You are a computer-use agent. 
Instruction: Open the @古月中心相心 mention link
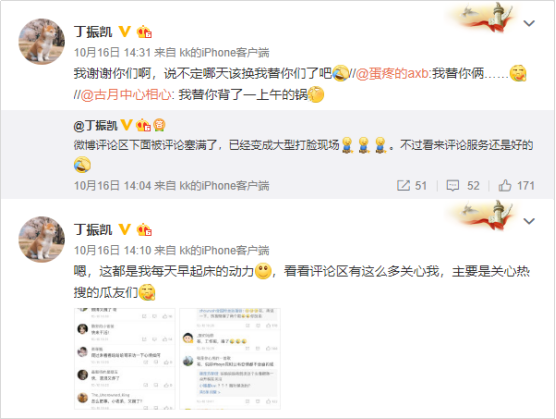point(126,95)
